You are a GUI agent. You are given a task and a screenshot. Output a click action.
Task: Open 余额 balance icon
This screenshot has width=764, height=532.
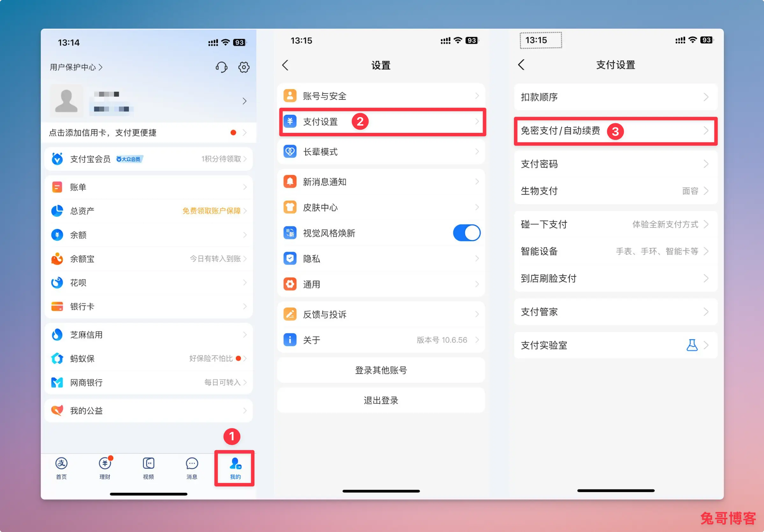point(57,235)
